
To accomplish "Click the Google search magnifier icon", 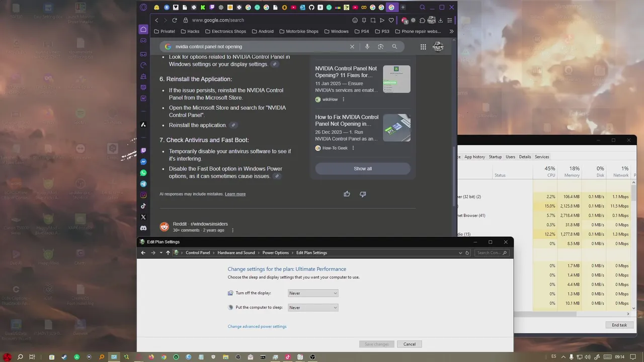I will click(x=394, y=46).
